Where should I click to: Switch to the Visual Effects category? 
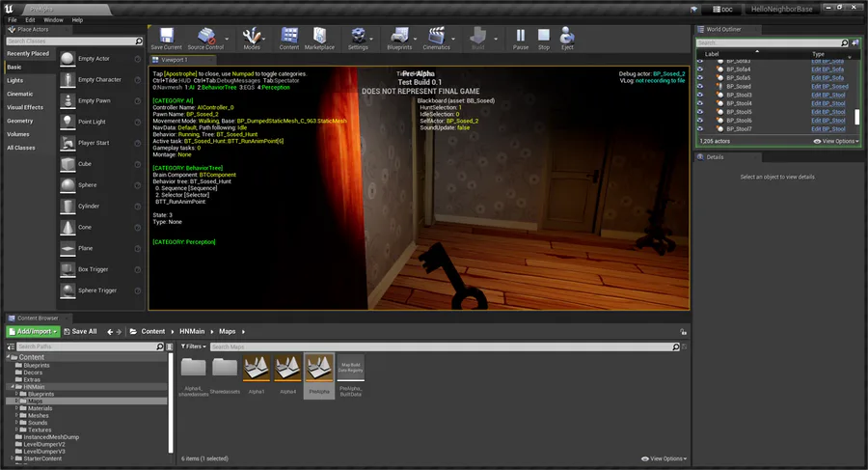click(x=25, y=107)
